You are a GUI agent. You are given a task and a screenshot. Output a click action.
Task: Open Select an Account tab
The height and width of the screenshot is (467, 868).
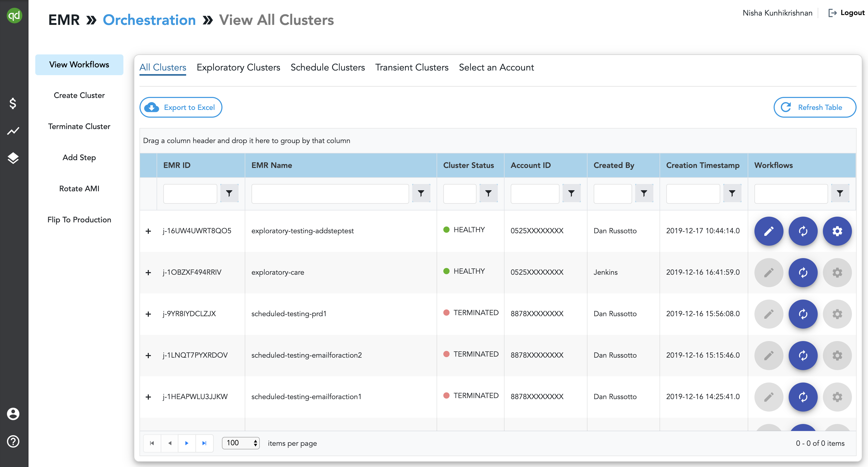click(496, 67)
